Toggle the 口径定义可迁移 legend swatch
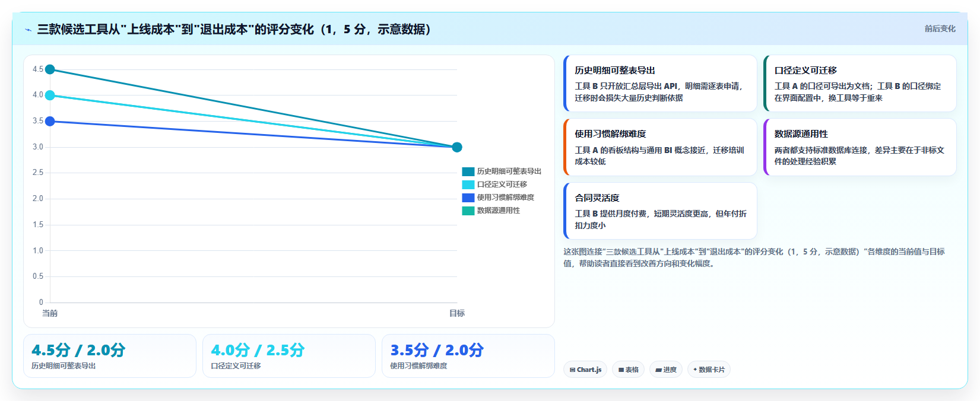This screenshot has width=980, height=401. [x=468, y=184]
